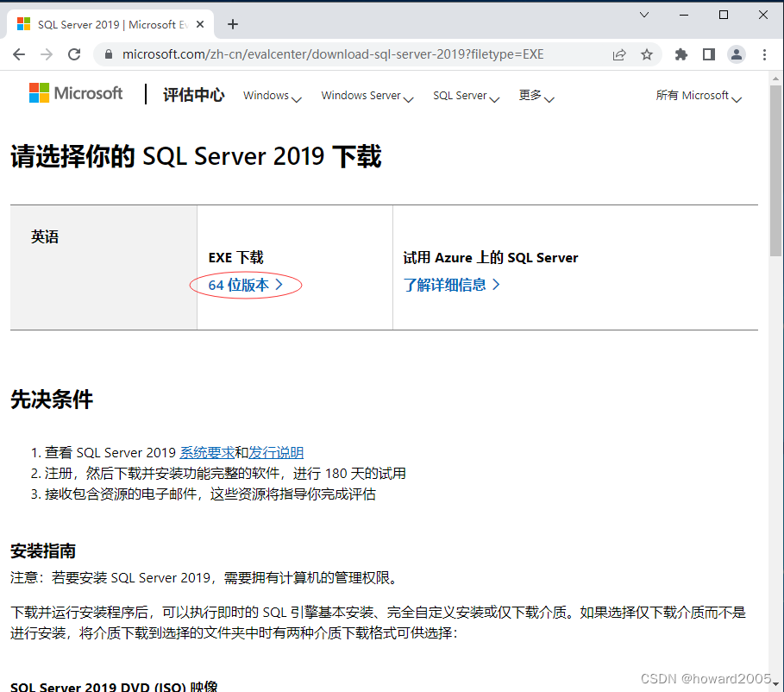
Task: Reload the current page
Action: coord(74,54)
